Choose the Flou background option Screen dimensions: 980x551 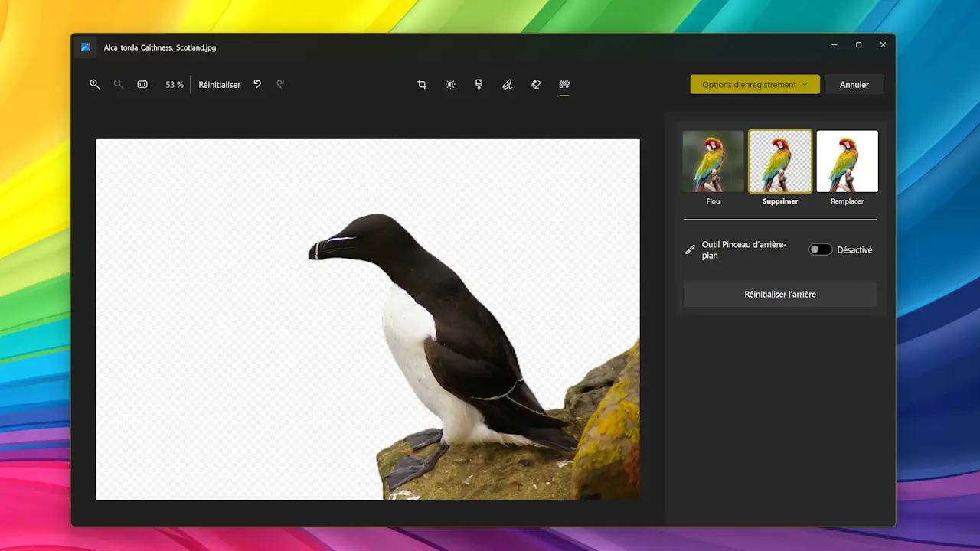pos(713,161)
